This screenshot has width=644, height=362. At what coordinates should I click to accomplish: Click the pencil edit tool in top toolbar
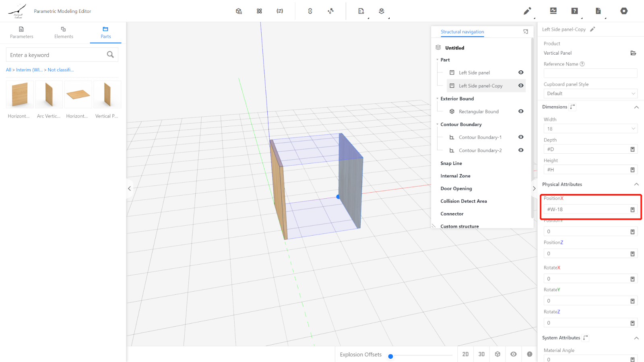coord(527,11)
